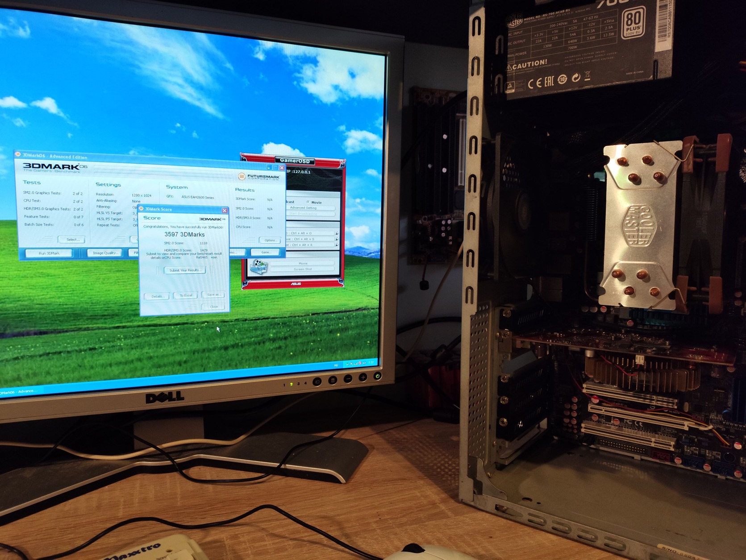Open Options under the Results section
This screenshot has width=746, height=560.
[x=270, y=240]
